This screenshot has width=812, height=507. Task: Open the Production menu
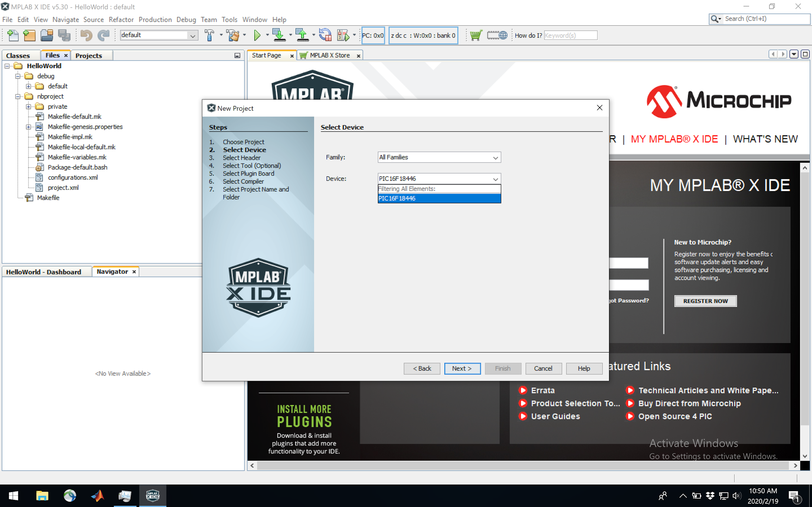tap(155, 19)
